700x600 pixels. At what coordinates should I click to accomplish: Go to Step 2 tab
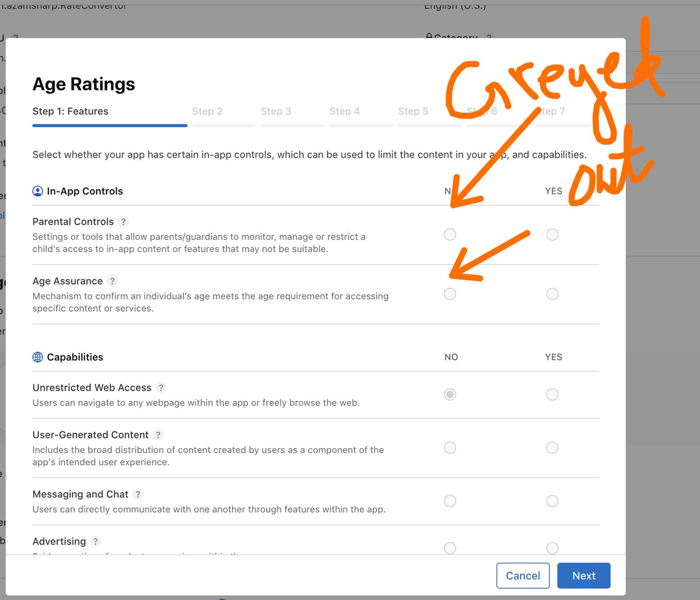(224, 115)
